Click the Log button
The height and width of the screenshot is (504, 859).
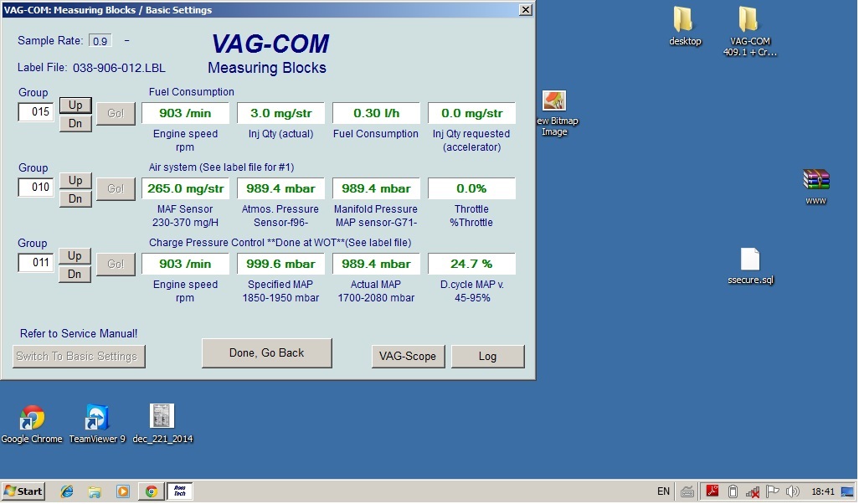[487, 357]
